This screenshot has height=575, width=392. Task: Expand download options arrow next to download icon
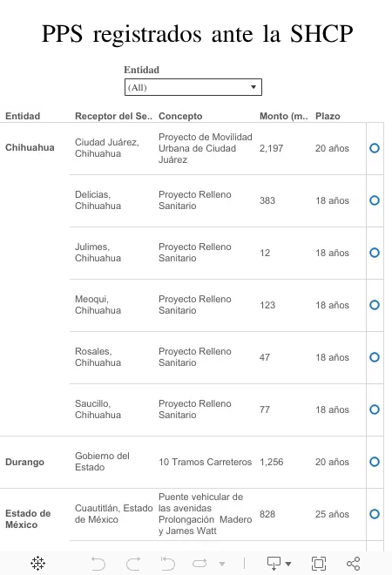[x=288, y=564]
